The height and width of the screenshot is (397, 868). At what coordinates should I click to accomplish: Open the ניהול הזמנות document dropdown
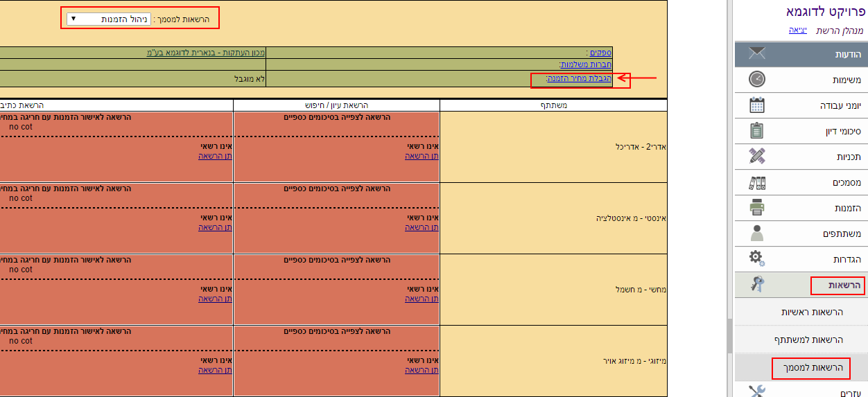coord(109,19)
